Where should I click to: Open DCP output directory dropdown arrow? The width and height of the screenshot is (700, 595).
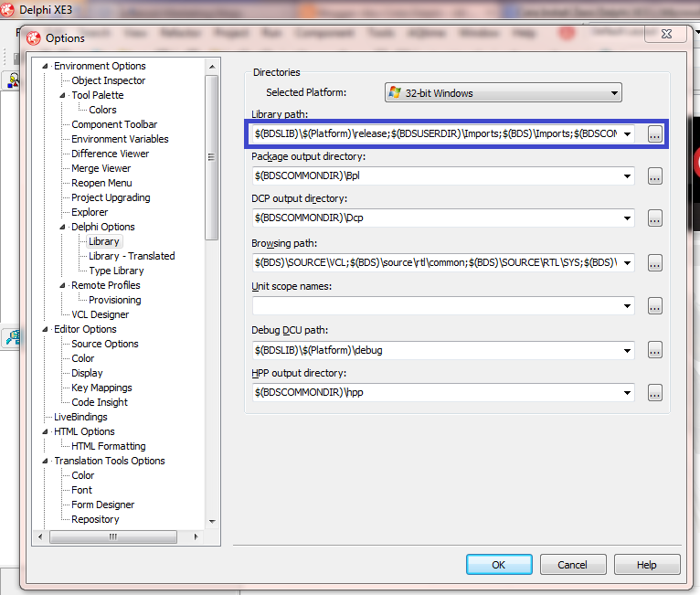pyautogui.click(x=627, y=218)
